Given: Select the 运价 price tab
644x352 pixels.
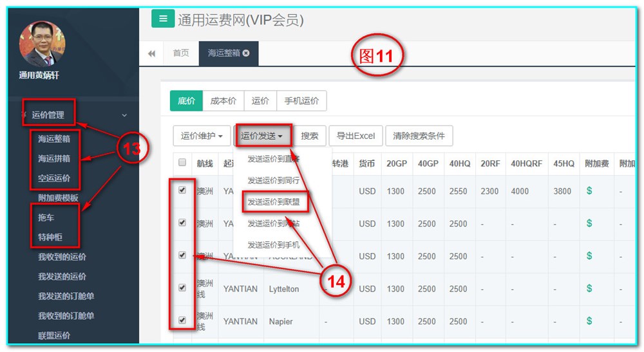Looking at the screenshot, I should click(260, 101).
